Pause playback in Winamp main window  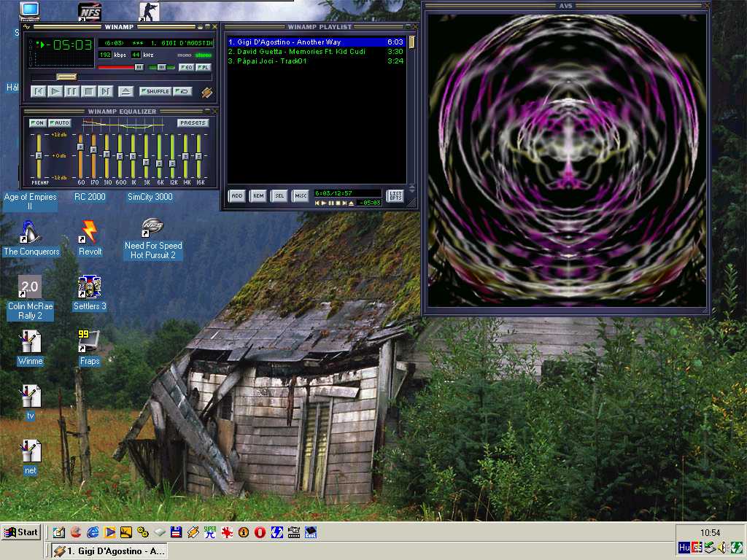tap(72, 91)
